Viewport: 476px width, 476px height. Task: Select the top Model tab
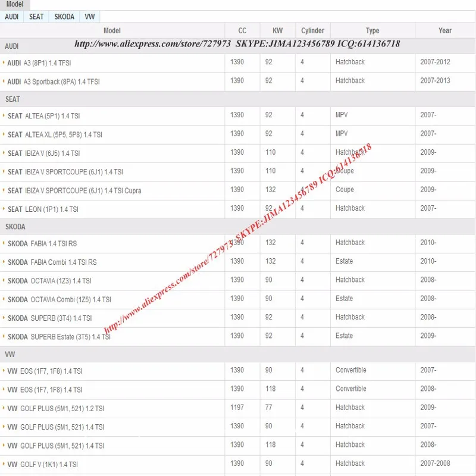(14, 4)
